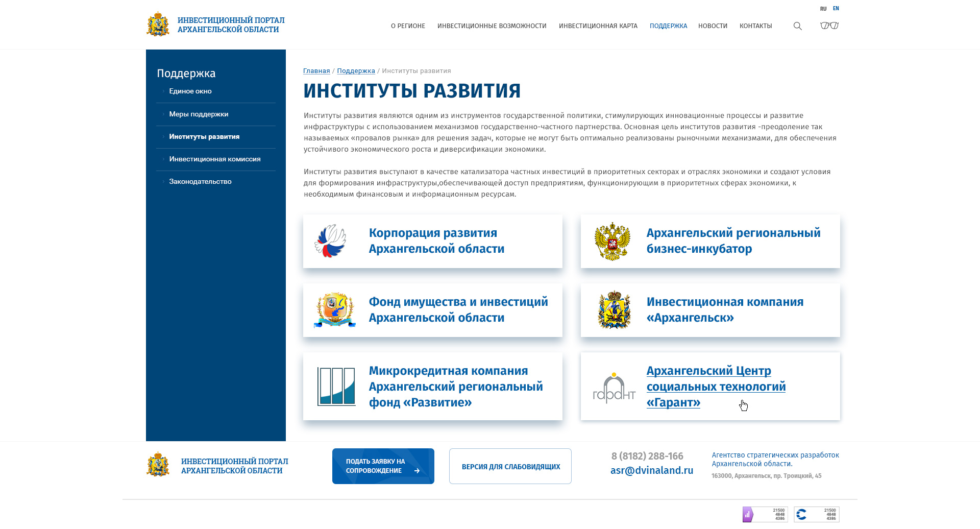Screen dimensions: 980x529
Task: Click the bar chart logo of фонд «Развитие»
Action: 336,387
